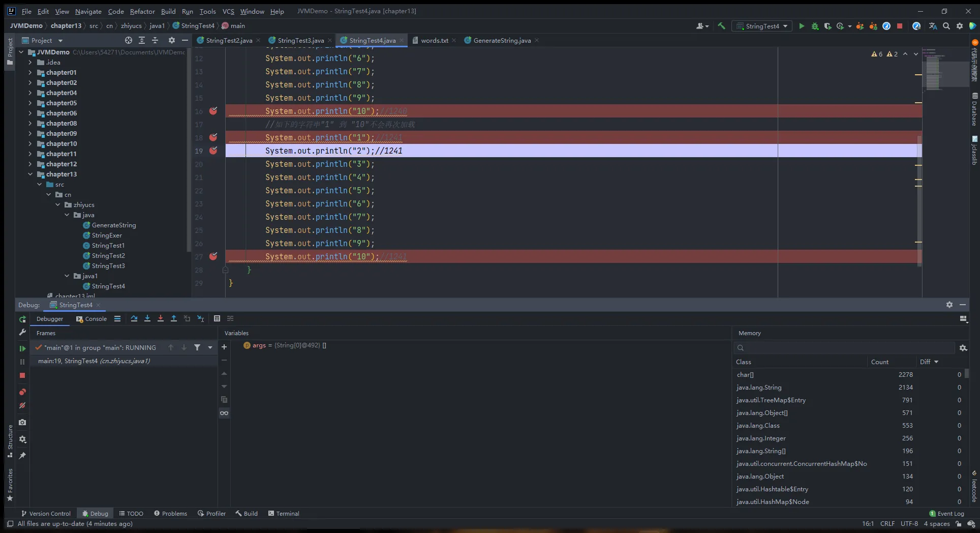Click the Collapse All icon in Project panel
Viewport: 980px width, 533px height.
pyautogui.click(x=155, y=40)
